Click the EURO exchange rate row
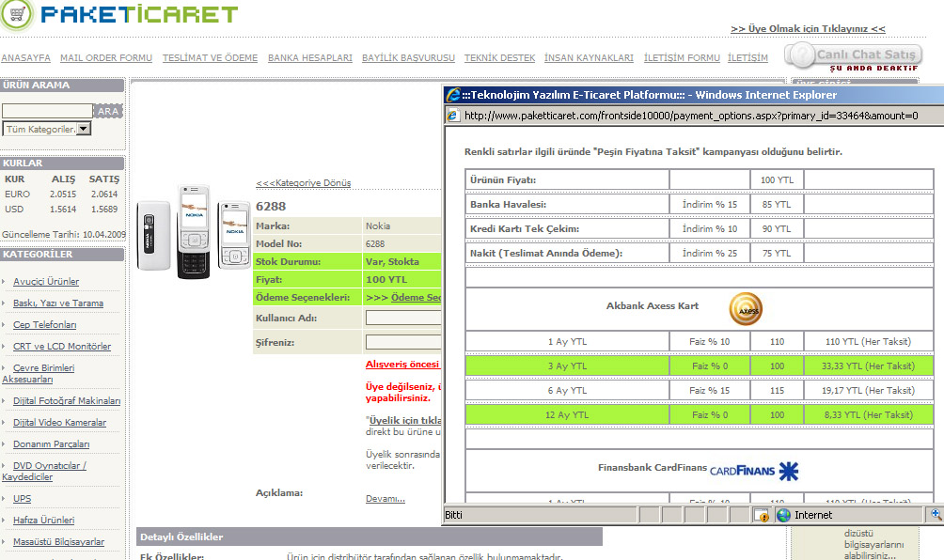944x560 pixels. pos(61,194)
